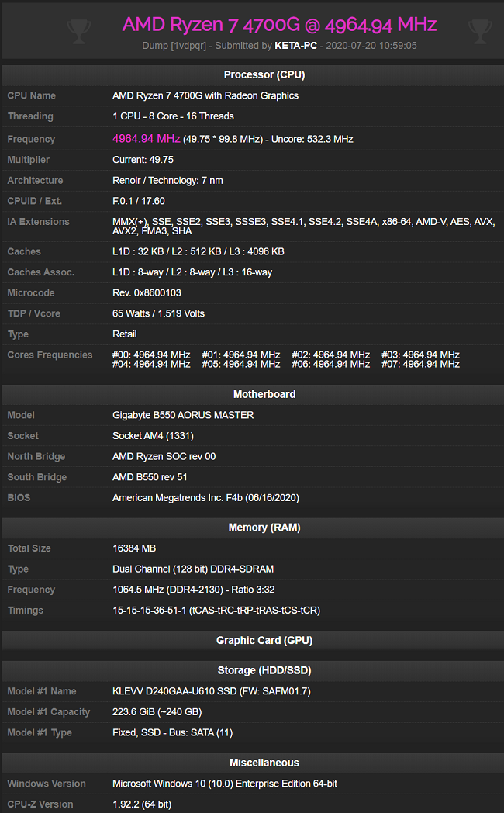This screenshot has height=813, width=504.
Task: Click 'Microsoft Windows 10 (10.0) Enterprise Edition 64-bit'
Action: click(225, 784)
